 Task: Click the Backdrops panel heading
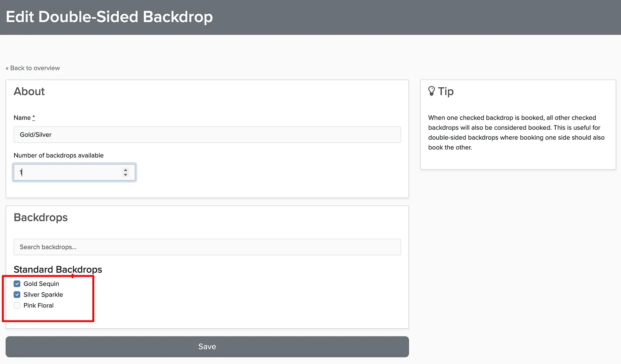(41, 217)
